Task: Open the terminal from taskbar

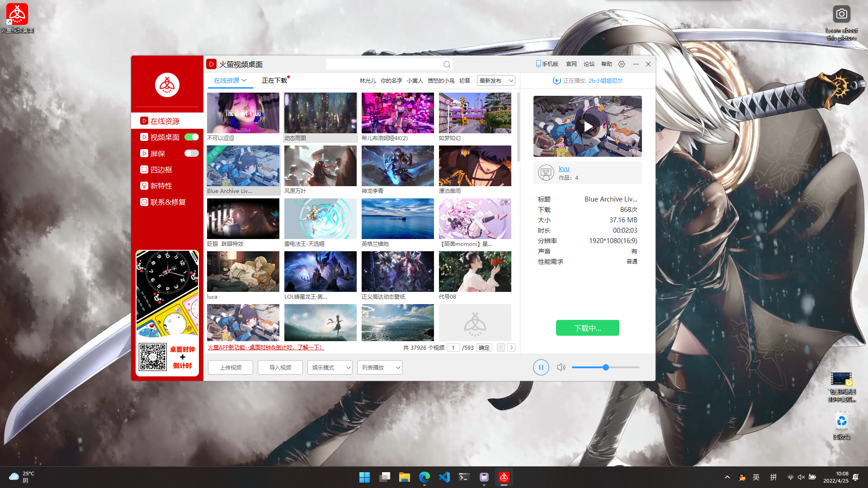Action: coord(464,477)
